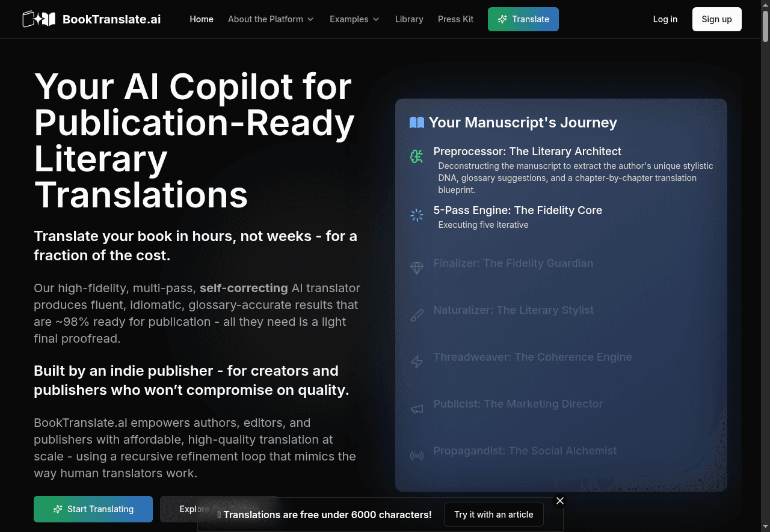This screenshot has width=770, height=532.
Task: Click the BookTranslate.ai book logo icon
Action: pyautogui.click(x=39, y=19)
